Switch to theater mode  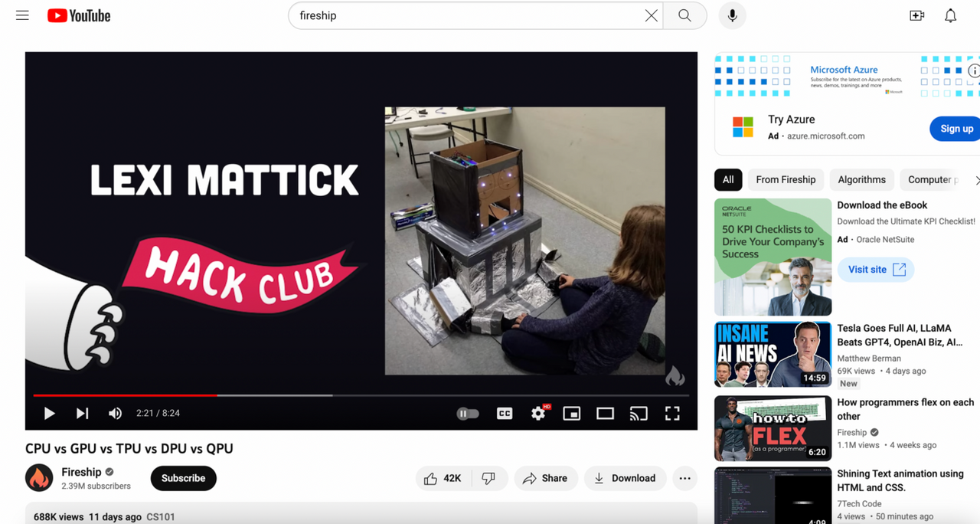point(605,414)
